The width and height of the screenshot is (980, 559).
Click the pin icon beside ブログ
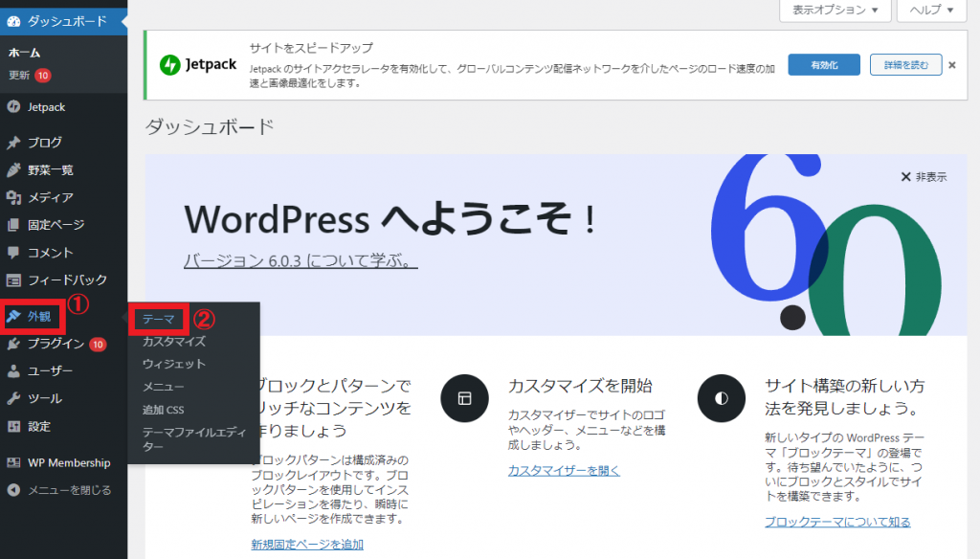coord(13,143)
